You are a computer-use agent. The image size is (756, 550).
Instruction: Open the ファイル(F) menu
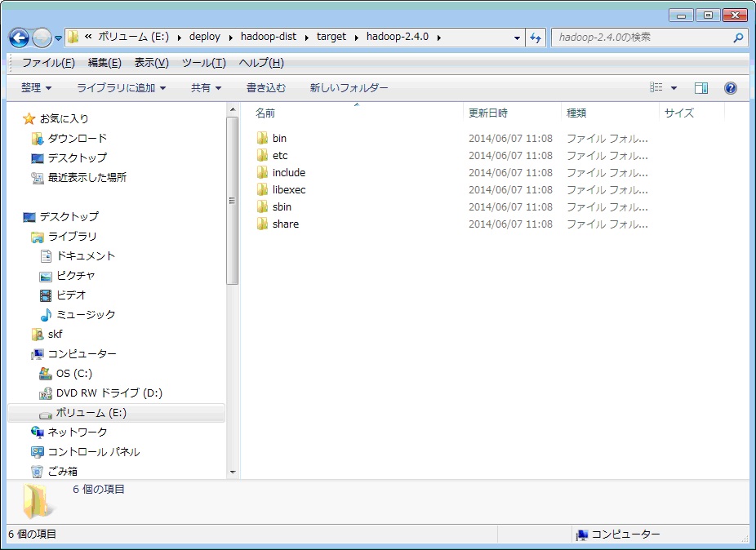coord(48,63)
